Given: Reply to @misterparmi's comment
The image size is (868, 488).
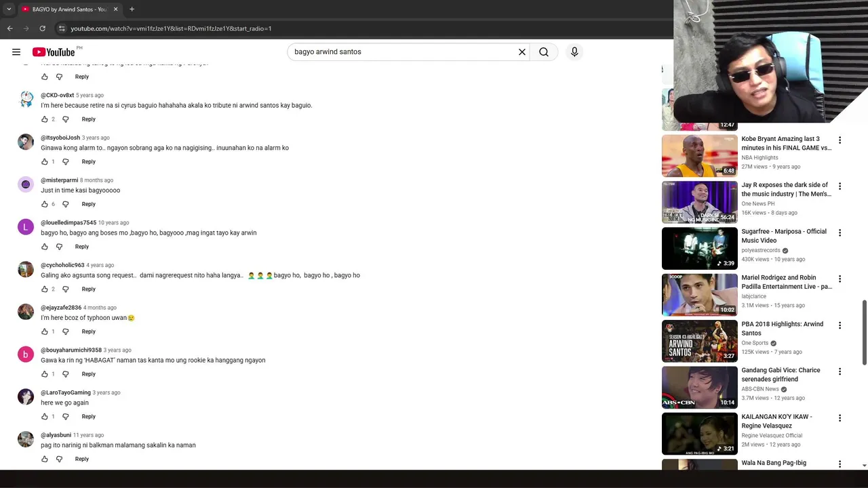Looking at the screenshot, I should click(x=88, y=204).
